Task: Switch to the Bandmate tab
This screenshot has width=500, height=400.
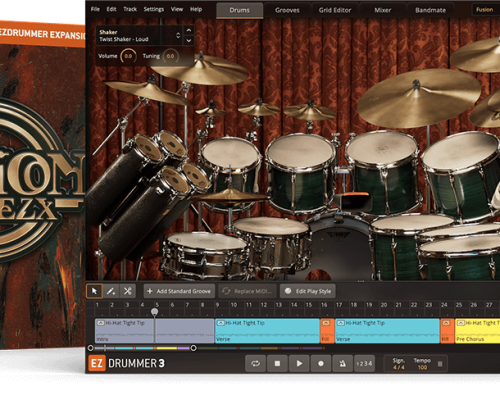Action: coord(430,10)
